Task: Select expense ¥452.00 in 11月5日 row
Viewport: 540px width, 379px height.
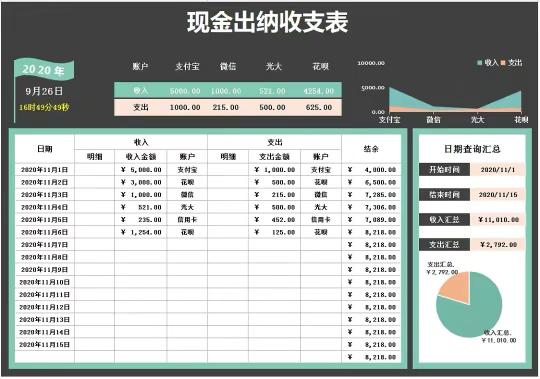Action: click(274, 220)
